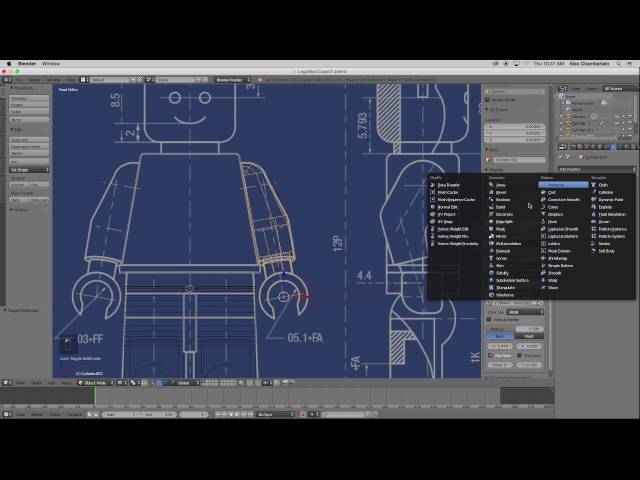
Task: Click the Translate button
Action: click(x=29, y=98)
